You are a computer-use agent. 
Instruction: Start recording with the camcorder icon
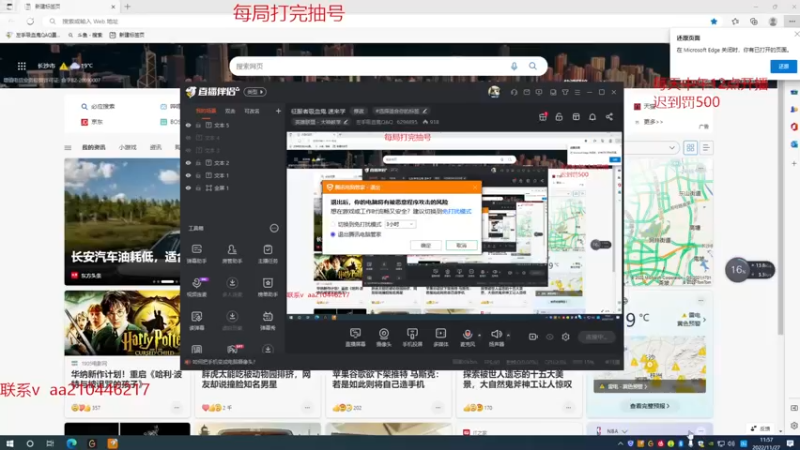click(x=533, y=337)
